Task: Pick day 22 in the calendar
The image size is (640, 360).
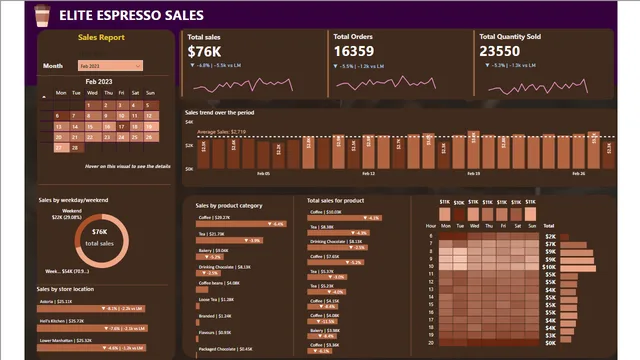Action: (93, 137)
